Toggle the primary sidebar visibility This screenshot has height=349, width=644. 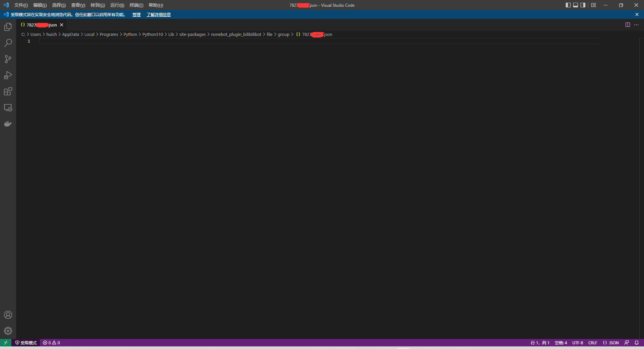click(568, 5)
